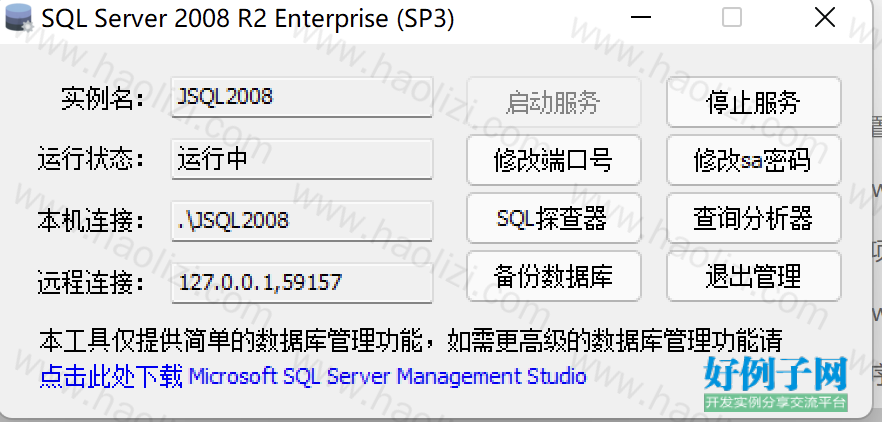Click the 好例子网 logo watermark

pyautogui.click(x=776, y=383)
